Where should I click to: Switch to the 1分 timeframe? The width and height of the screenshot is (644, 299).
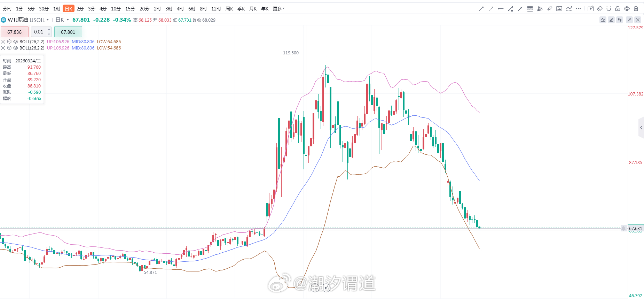pyautogui.click(x=19, y=9)
